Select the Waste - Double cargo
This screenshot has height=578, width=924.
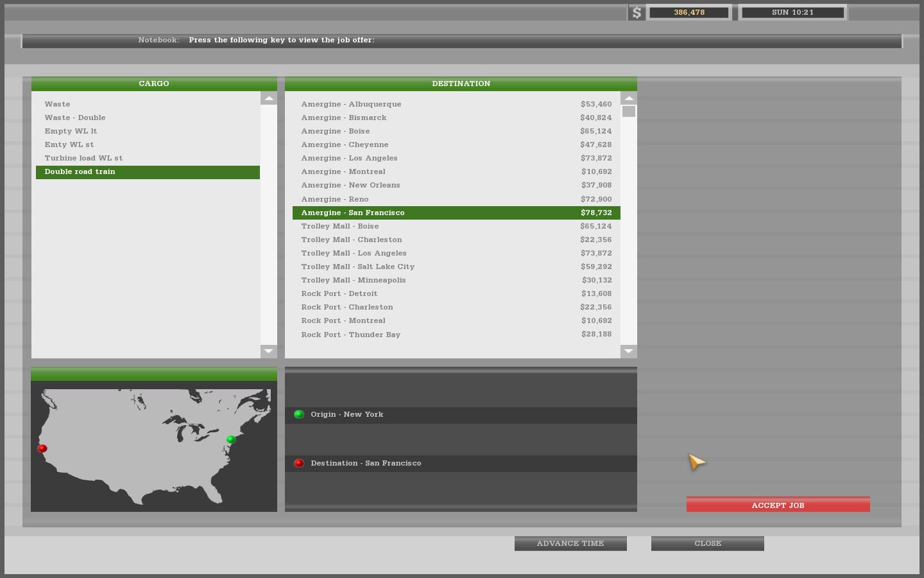pyautogui.click(x=148, y=118)
